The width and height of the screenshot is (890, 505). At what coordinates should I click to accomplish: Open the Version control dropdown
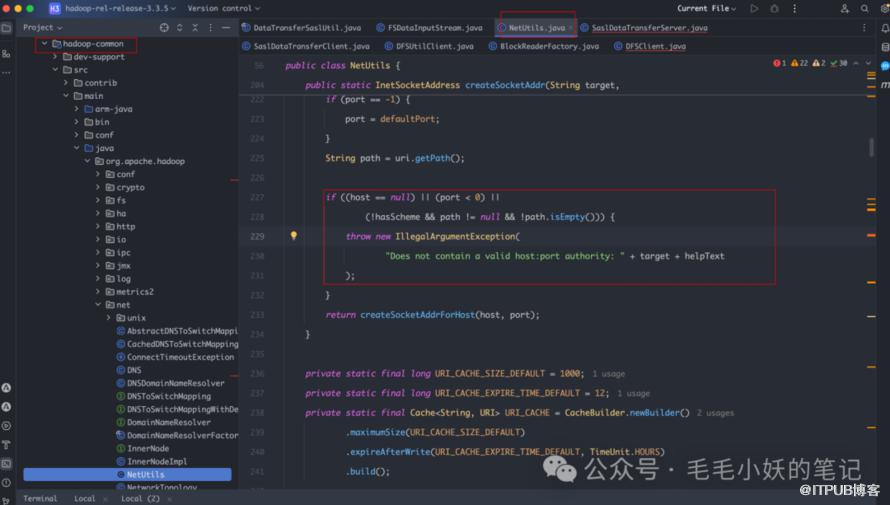224,8
